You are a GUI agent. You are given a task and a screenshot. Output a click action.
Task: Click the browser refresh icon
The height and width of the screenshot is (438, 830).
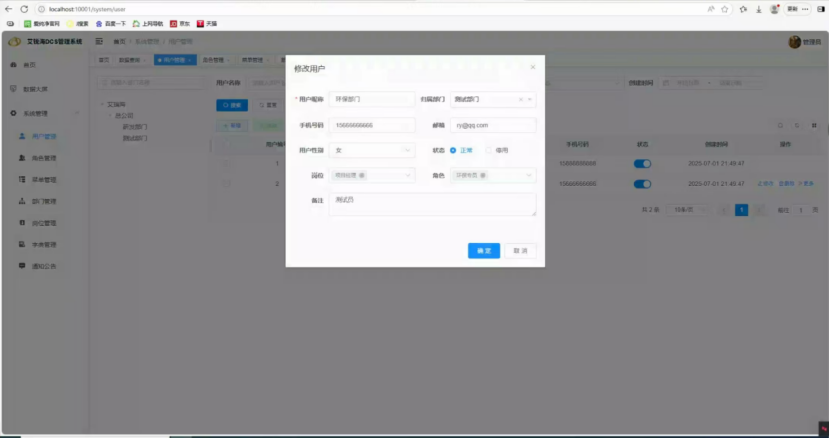[x=24, y=9]
